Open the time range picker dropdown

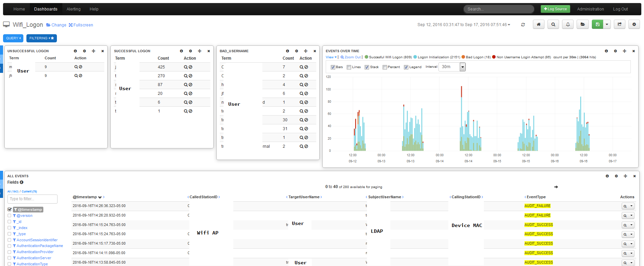point(464,25)
